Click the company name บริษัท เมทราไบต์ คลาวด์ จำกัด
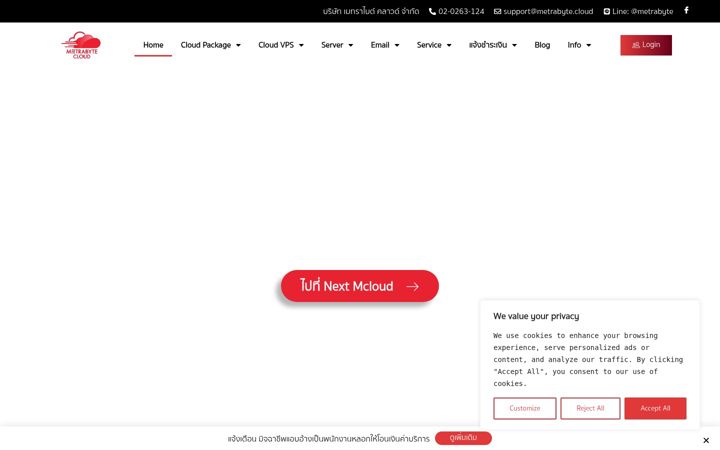Screen dimensions: 720x450 pos(371,11)
